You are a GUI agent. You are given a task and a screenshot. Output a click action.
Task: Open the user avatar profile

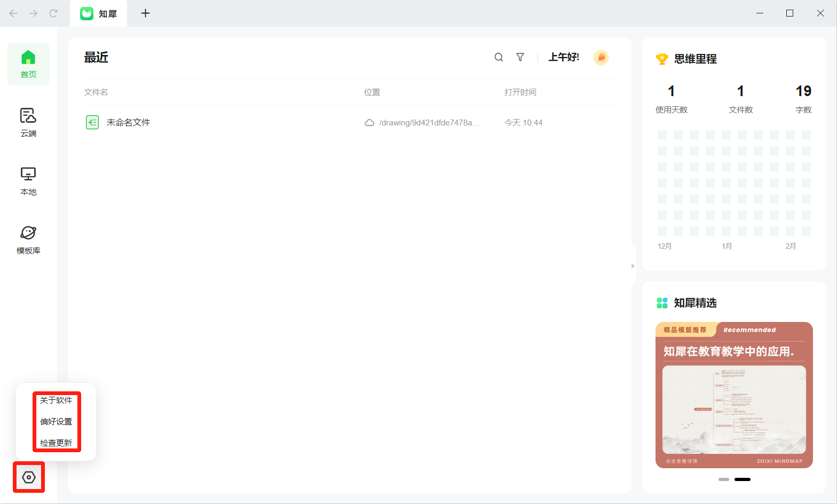coord(601,57)
